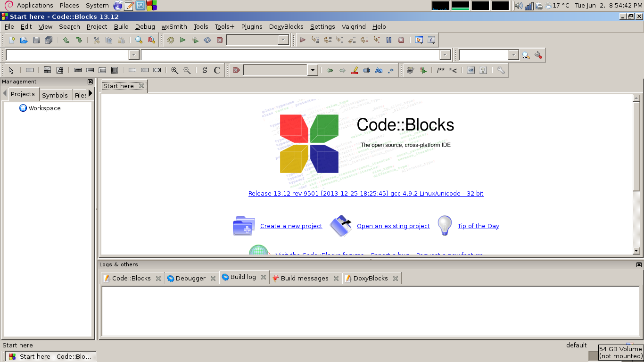The width and height of the screenshot is (644, 362).
Task: Toggle highlight occurrences in incremental search
Action: (x=354, y=70)
